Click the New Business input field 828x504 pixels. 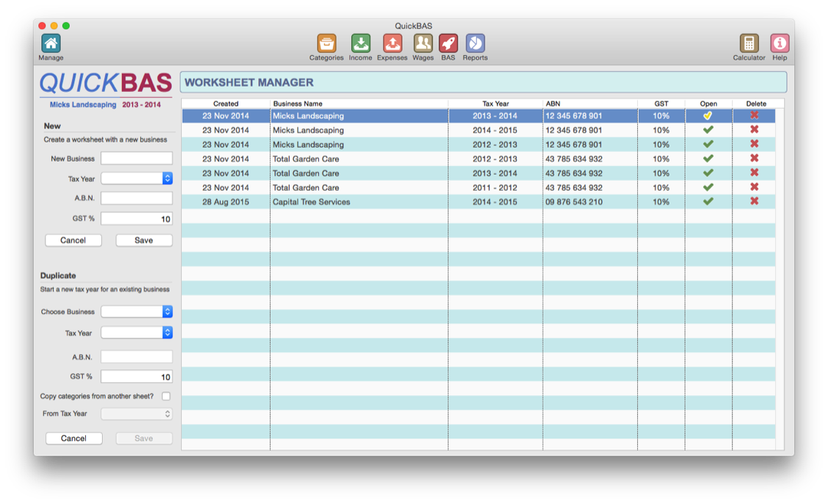(x=136, y=158)
